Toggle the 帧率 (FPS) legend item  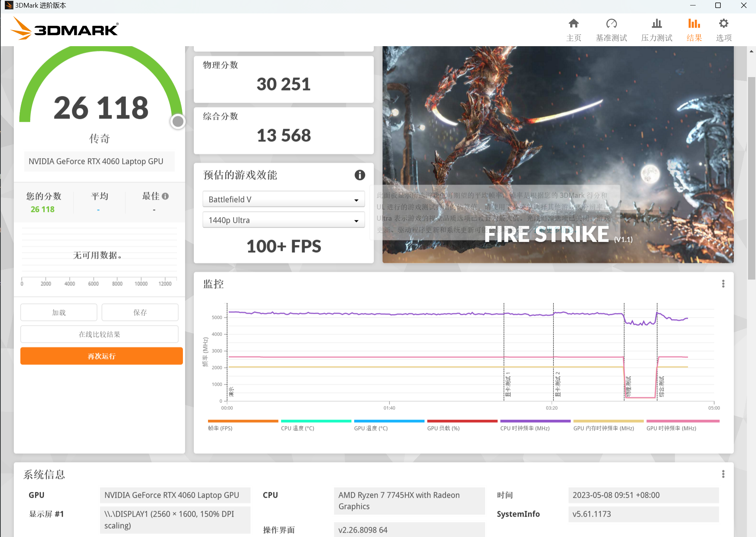tap(243, 425)
